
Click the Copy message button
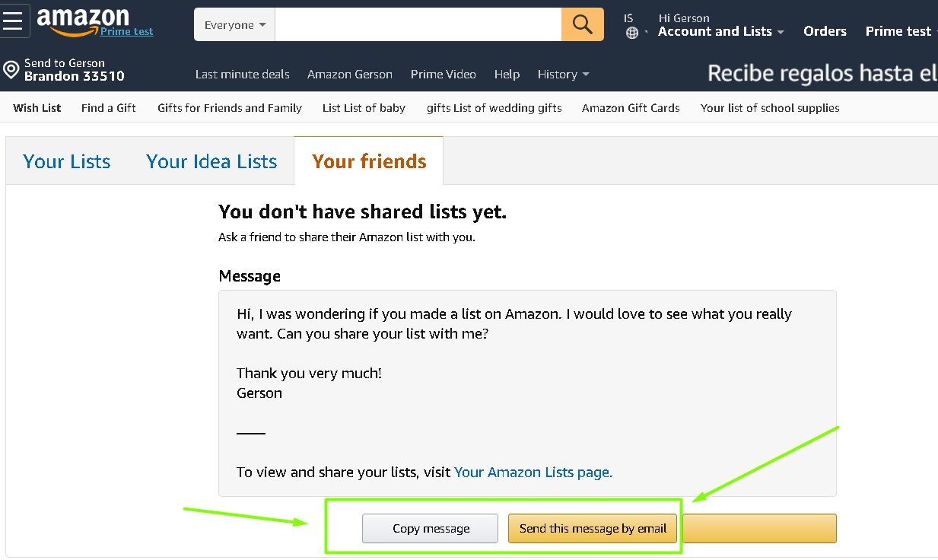(x=431, y=528)
